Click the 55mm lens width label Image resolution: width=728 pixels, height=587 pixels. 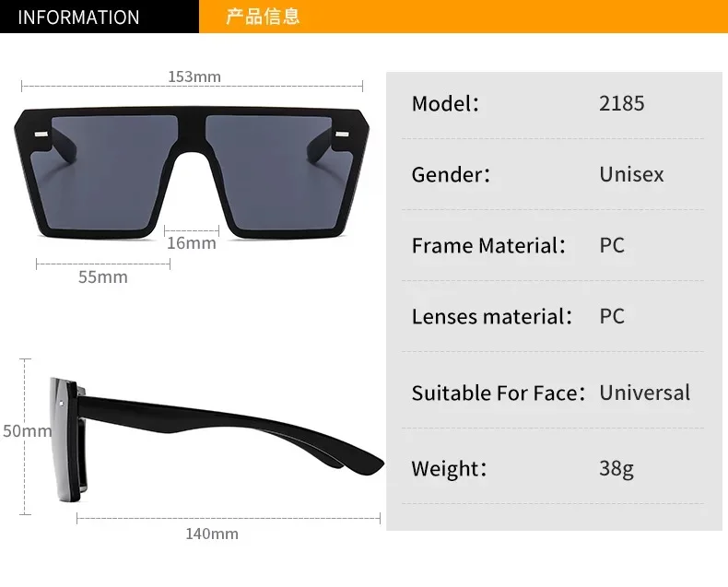click(x=102, y=276)
